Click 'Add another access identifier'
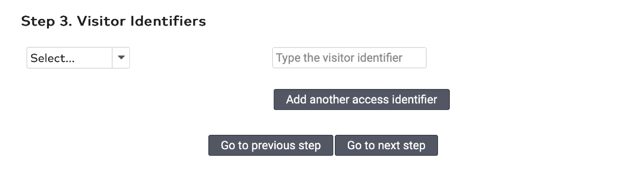Image resolution: width=644 pixels, height=177 pixels. pos(361,99)
